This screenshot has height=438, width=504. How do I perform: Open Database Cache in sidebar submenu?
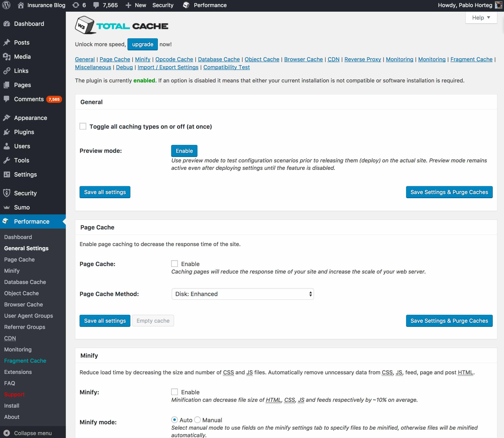[25, 282]
